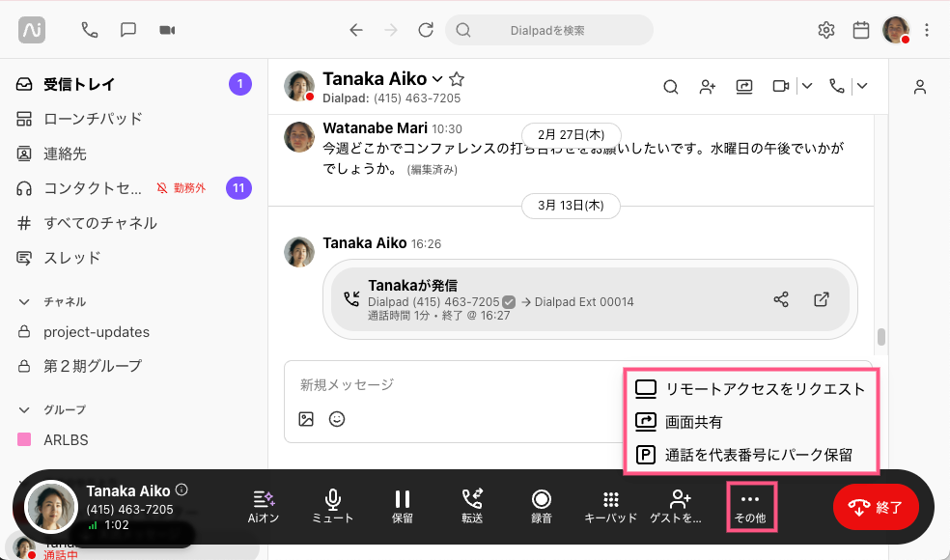Viewport: 950px width, 560px height.
Task: Start a video meeting from top bar camera icon
Action: 167,30
